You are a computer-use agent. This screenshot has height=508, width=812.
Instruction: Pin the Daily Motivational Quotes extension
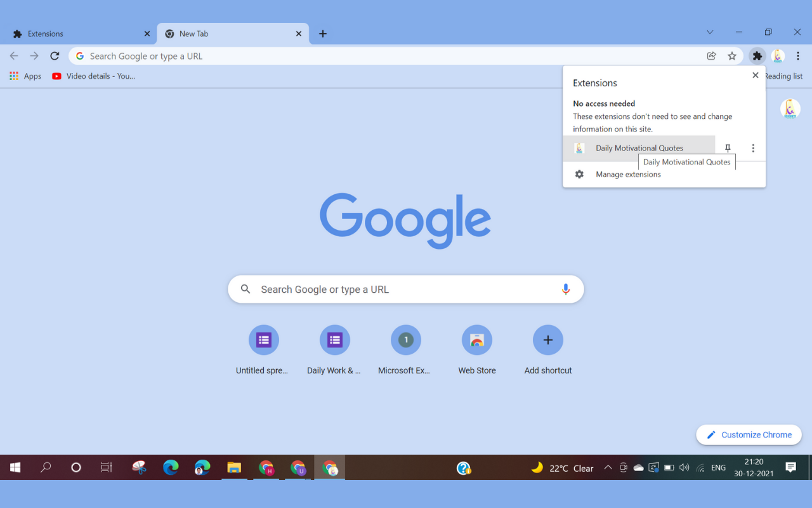click(728, 148)
